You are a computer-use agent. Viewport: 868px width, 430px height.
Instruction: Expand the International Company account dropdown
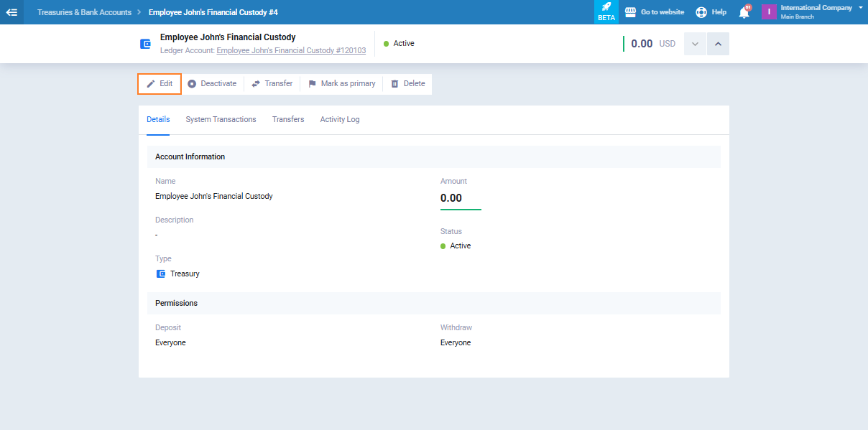pyautogui.click(x=861, y=7)
